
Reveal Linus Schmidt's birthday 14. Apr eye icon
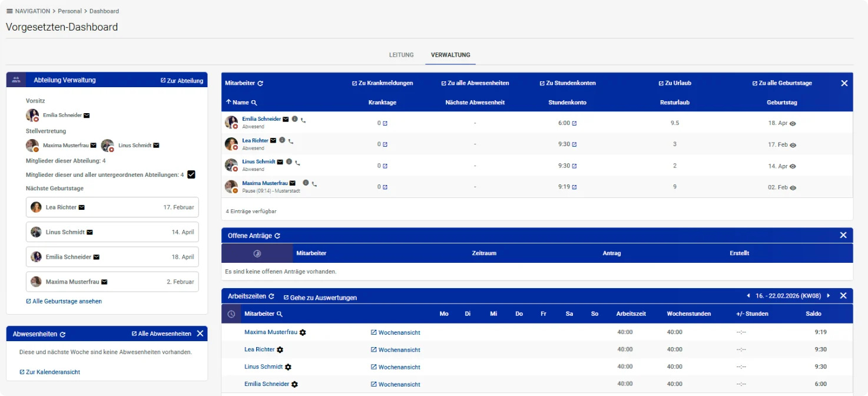(x=793, y=166)
